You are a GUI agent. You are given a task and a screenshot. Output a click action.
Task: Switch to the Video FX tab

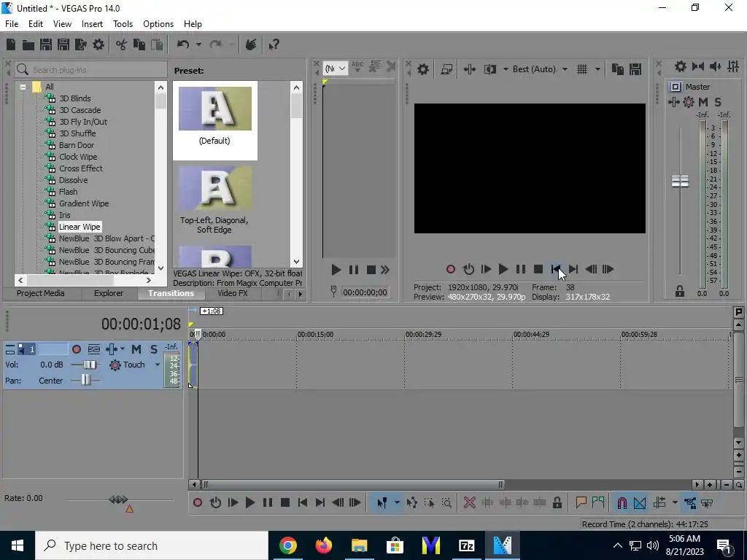point(233,293)
